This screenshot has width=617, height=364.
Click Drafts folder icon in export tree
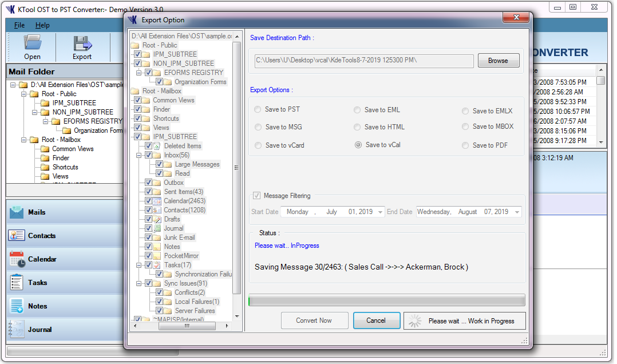[x=157, y=219]
